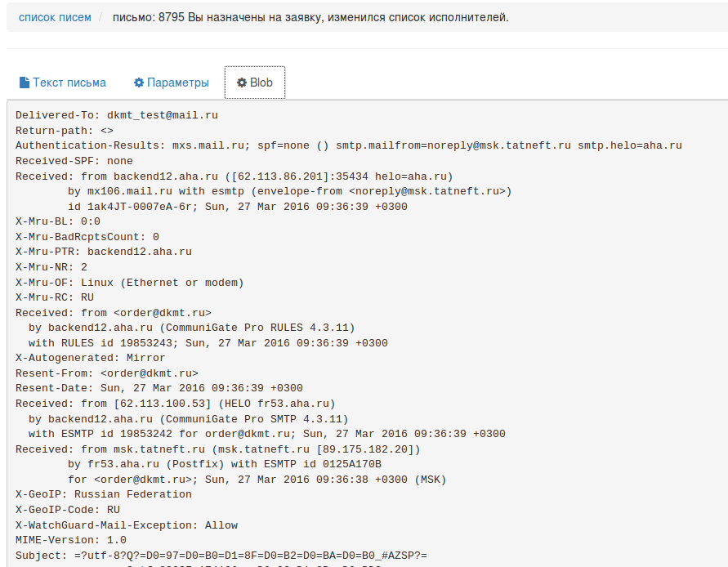This screenshot has height=567, width=728.
Task: Click the X-Mru-PTR: backend12.aha.ru line
Action: pyautogui.click(x=104, y=252)
